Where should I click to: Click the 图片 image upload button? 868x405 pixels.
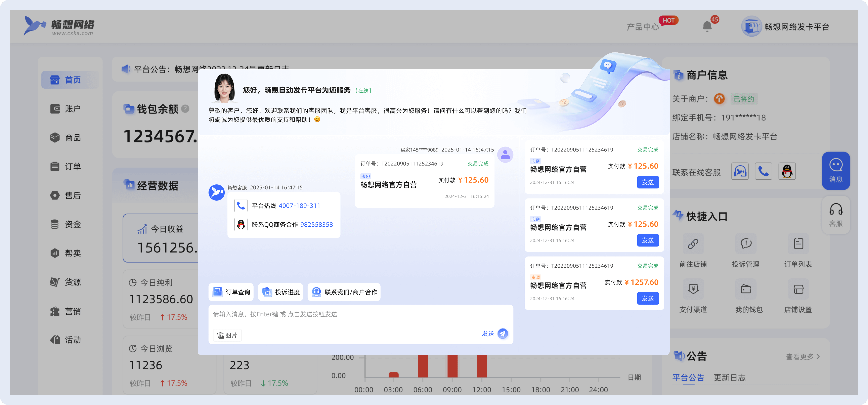pyautogui.click(x=227, y=335)
